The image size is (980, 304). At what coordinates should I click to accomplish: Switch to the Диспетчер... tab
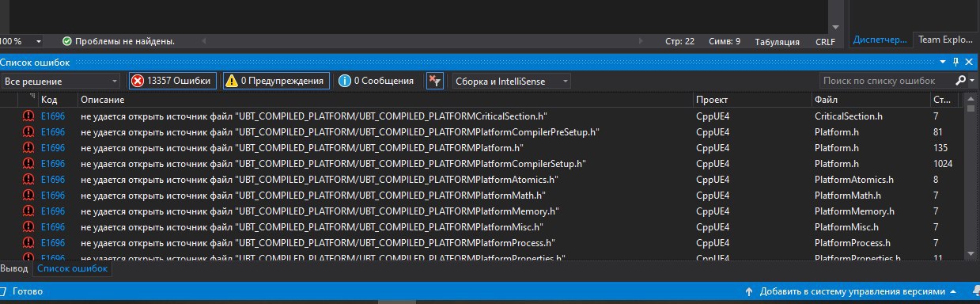tap(880, 40)
